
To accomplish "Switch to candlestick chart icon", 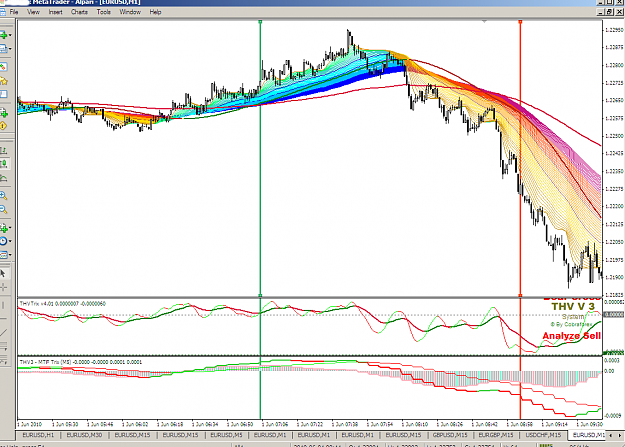I will [4, 163].
